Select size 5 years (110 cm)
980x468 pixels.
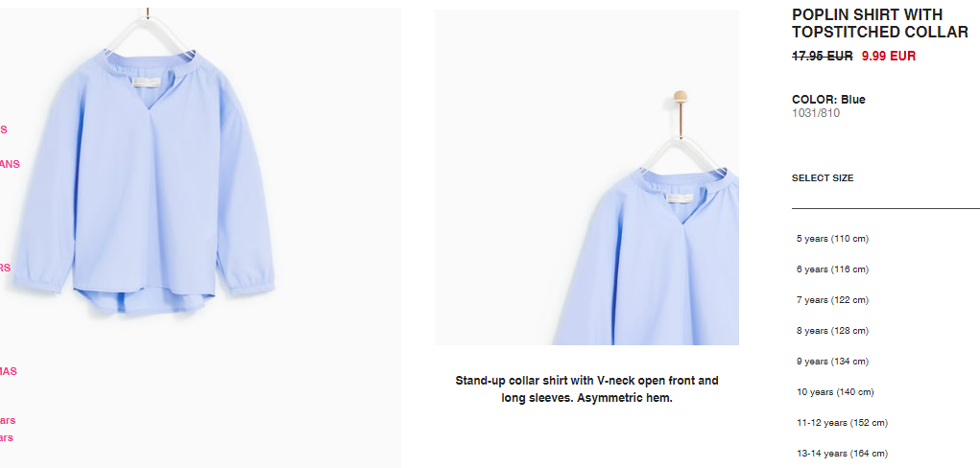[832, 239]
